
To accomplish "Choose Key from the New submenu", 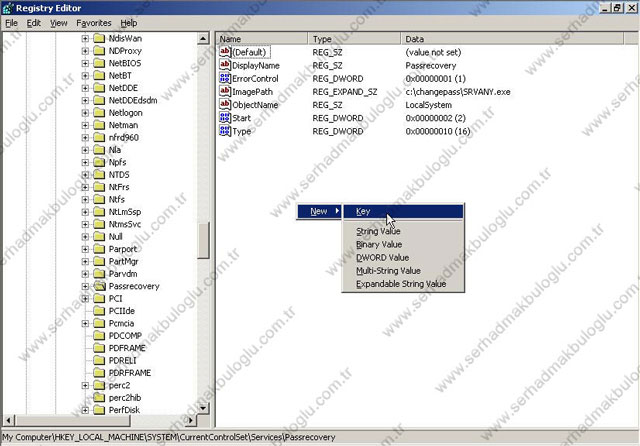I will click(403, 211).
